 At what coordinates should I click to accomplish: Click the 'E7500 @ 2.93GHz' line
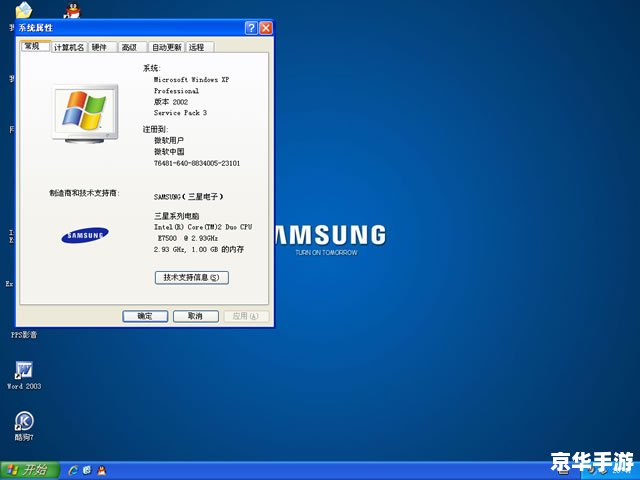tap(188, 238)
